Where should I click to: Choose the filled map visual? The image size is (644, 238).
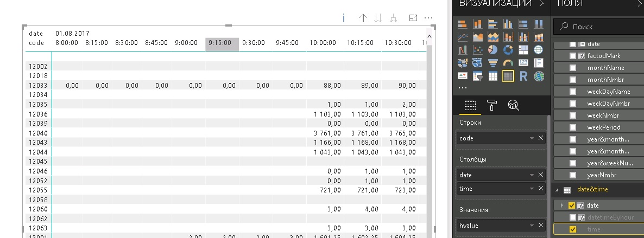point(463,63)
